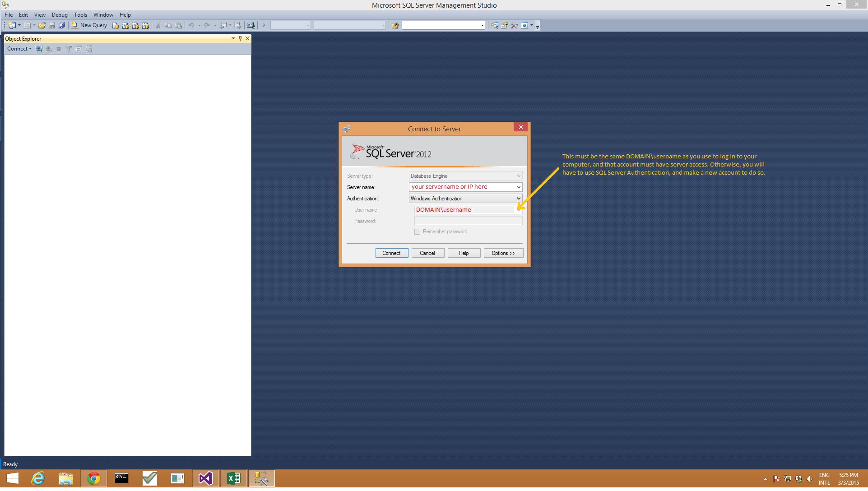Toggle the Remember password checkbox
The height and width of the screenshot is (491, 868).
click(418, 232)
